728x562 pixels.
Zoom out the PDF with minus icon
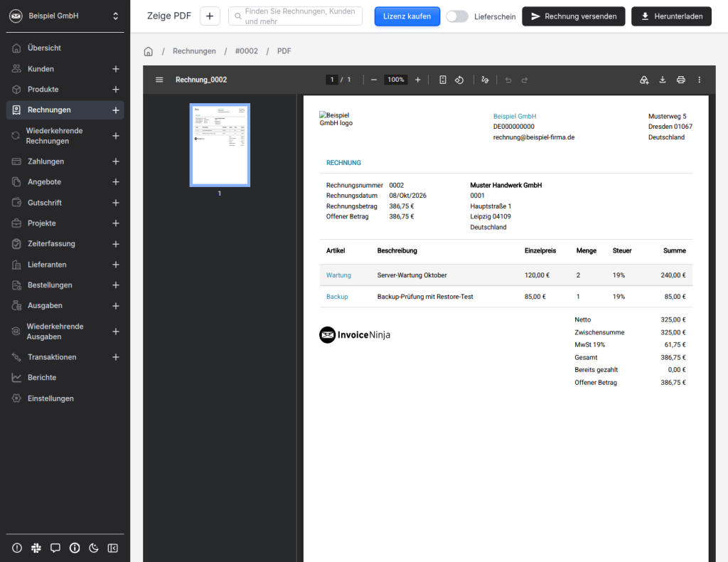click(374, 80)
